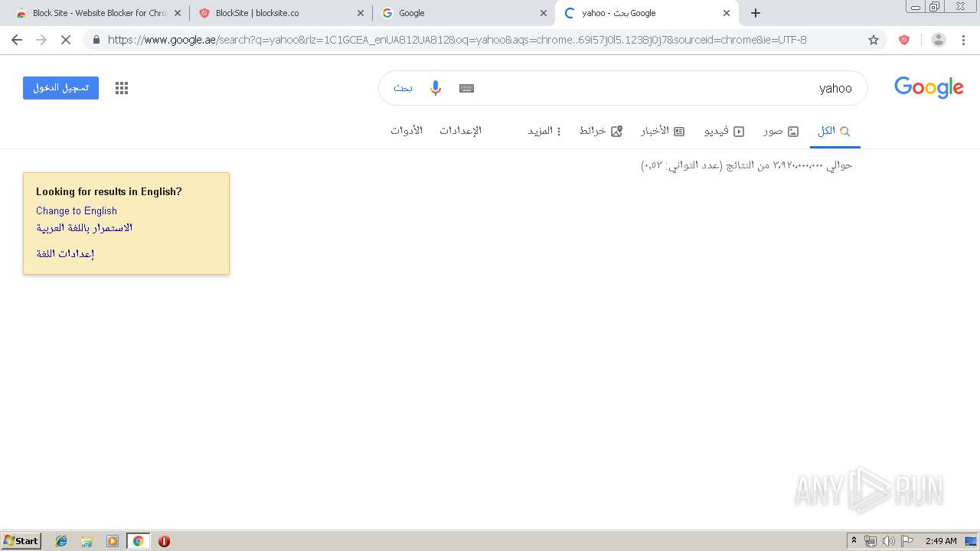The width and height of the screenshot is (980, 551).
Task: Open the media player from the taskbar
Action: 113,541
